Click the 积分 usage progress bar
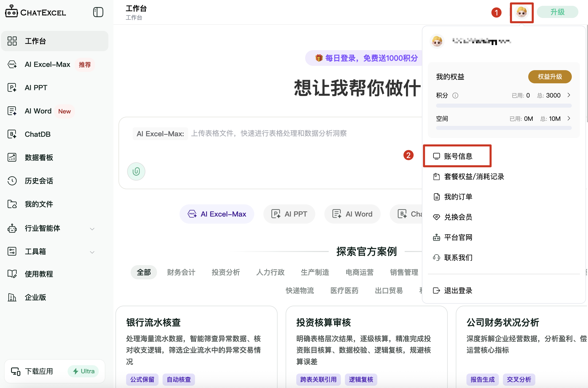Screen dimensions: 588x388 click(x=504, y=105)
